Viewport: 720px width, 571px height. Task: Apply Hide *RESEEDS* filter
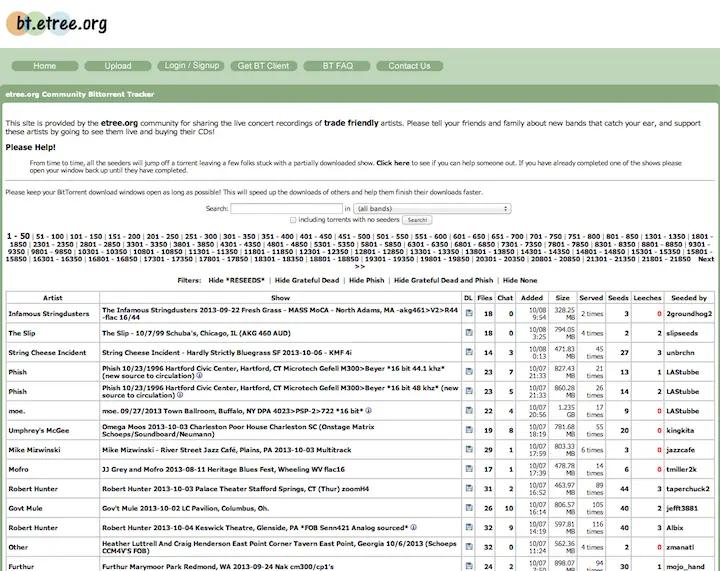click(x=236, y=280)
